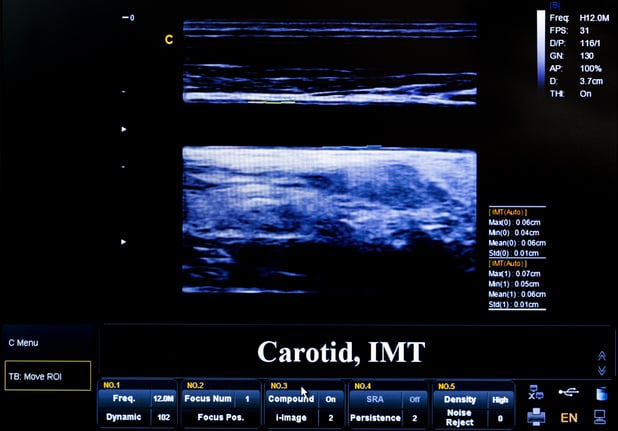Click the Persistence value 2

[415, 418]
